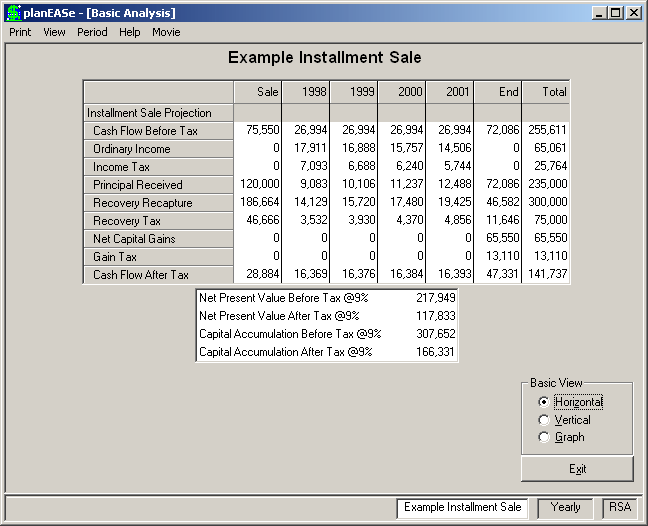Click the 1998 column header

click(x=305, y=92)
